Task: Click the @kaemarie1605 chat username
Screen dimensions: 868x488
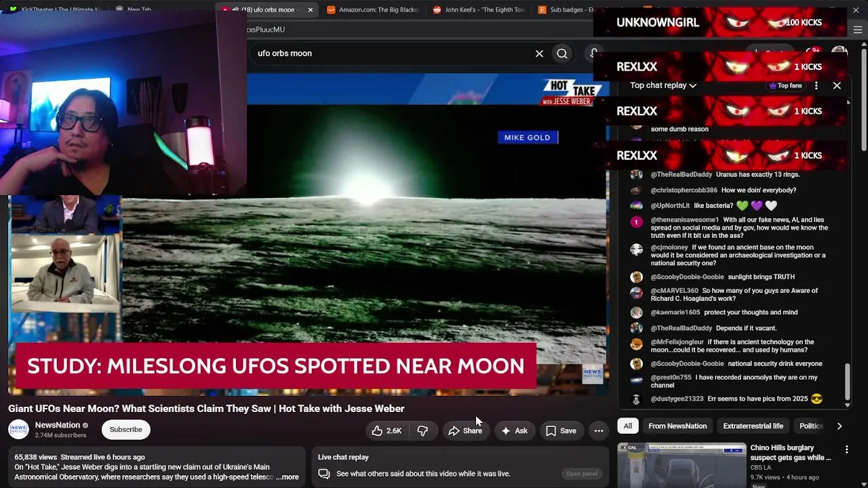Action: [675, 312]
